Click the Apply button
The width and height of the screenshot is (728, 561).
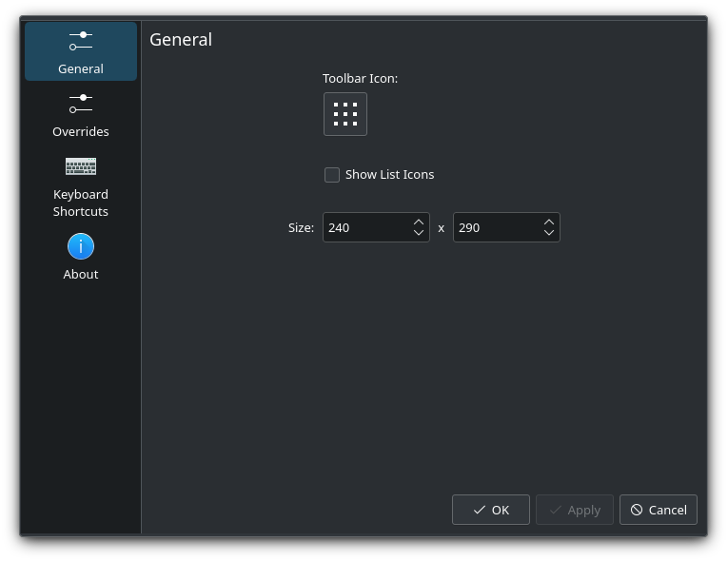click(x=575, y=510)
